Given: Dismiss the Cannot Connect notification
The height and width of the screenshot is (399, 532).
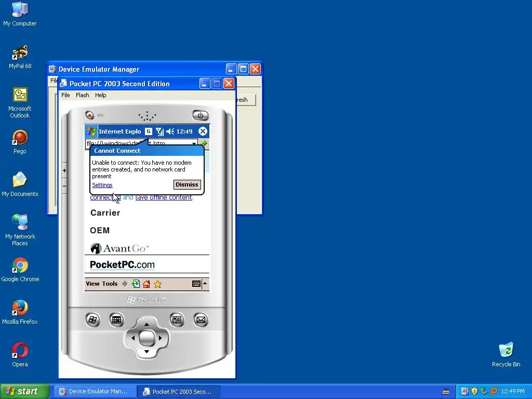Looking at the screenshot, I should (x=187, y=184).
